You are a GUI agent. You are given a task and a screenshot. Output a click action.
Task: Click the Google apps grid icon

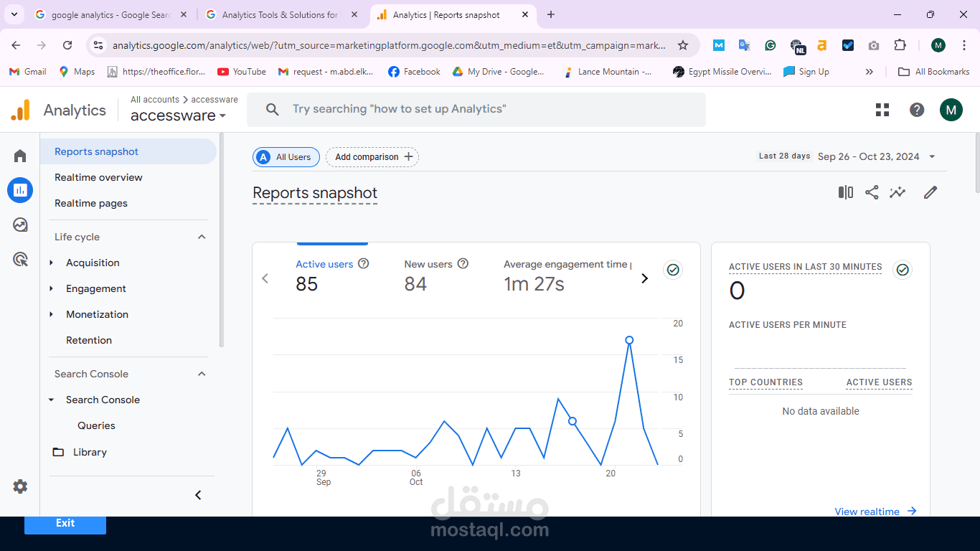pyautogui.click(x=882, y=110)
